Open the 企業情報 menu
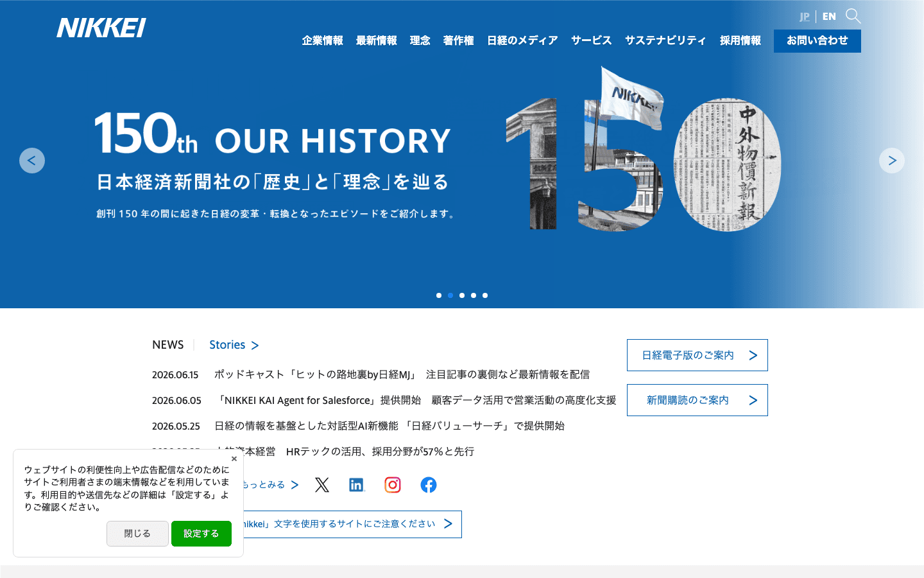 tap(323, 40)
